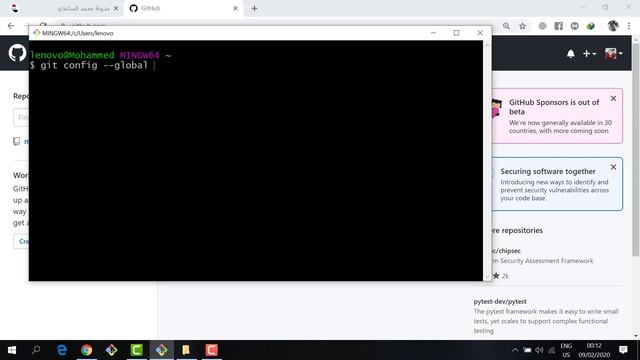Open the Windows action center
Screen dimensions: 640x360
pyautogui.click(x=623, y=350)
